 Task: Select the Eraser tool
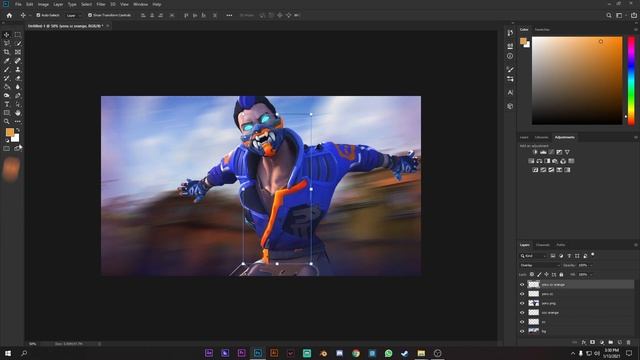click(x=18, y=78)
